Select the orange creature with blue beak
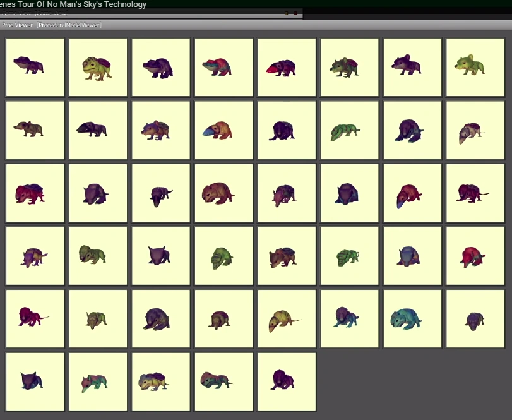The width and height of the screenshot is (512, 420). coord(223,130)
